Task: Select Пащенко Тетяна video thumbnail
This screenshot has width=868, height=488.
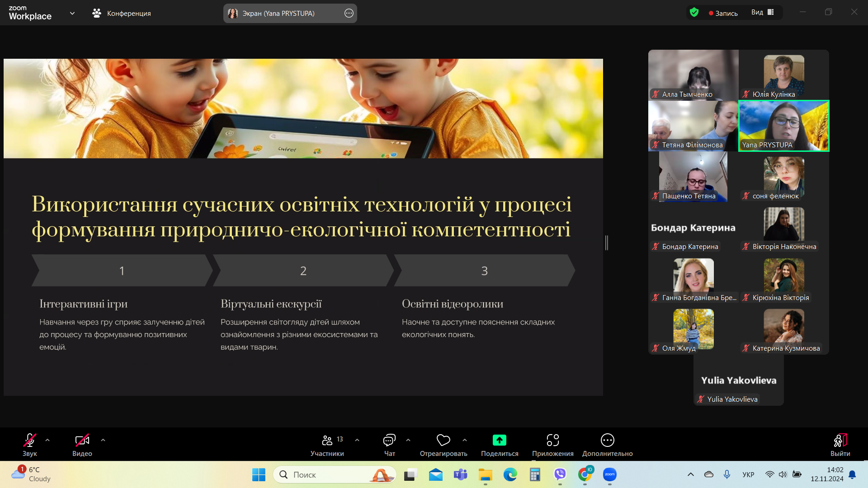Action: pyautogui.click(x=693, y=177)
